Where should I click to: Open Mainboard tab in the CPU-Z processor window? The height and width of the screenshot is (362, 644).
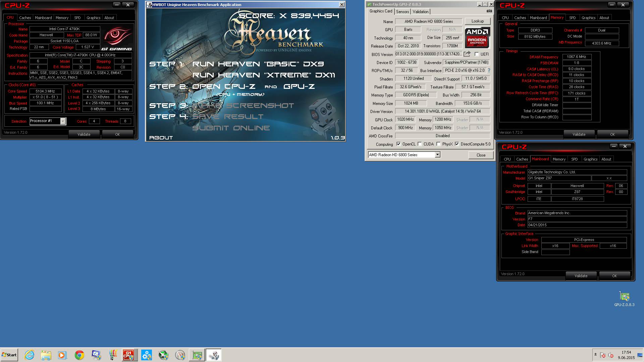coord(43,18)
